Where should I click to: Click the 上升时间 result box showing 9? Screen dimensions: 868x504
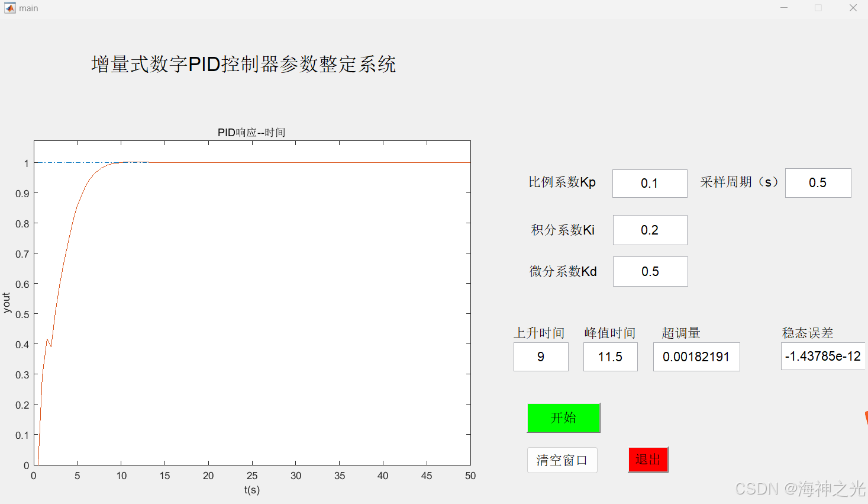click(x=540, y=357)
